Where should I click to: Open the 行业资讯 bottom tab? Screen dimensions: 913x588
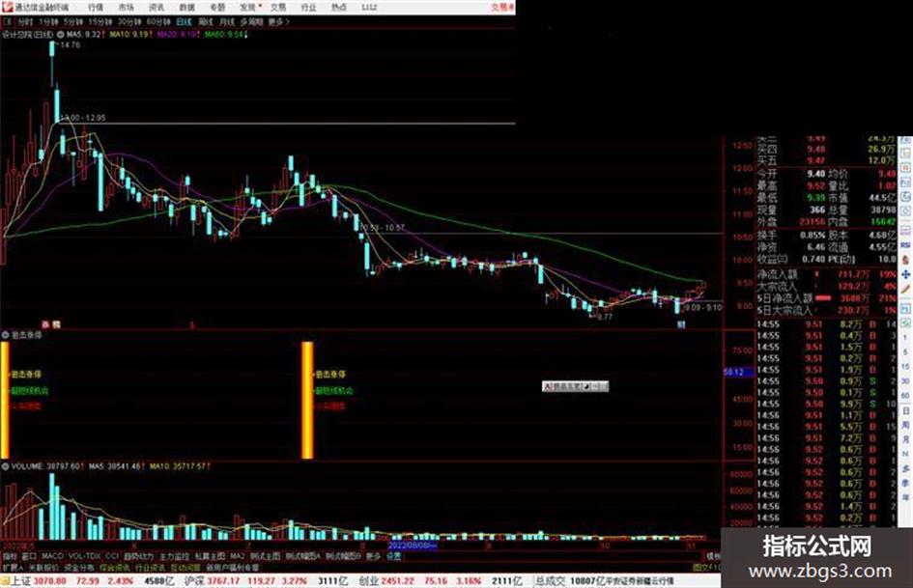tap(150, 568)
